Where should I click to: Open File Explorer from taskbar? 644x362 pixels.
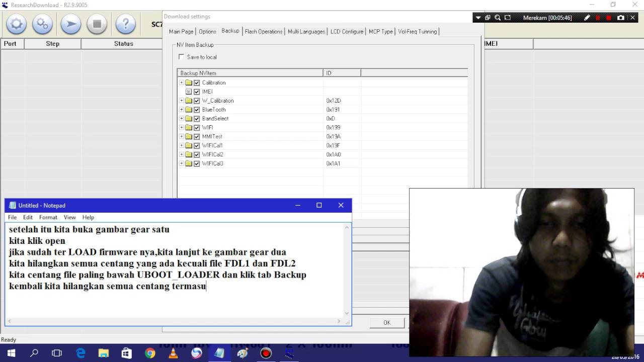pyautogui.click(x=104, y=353)
